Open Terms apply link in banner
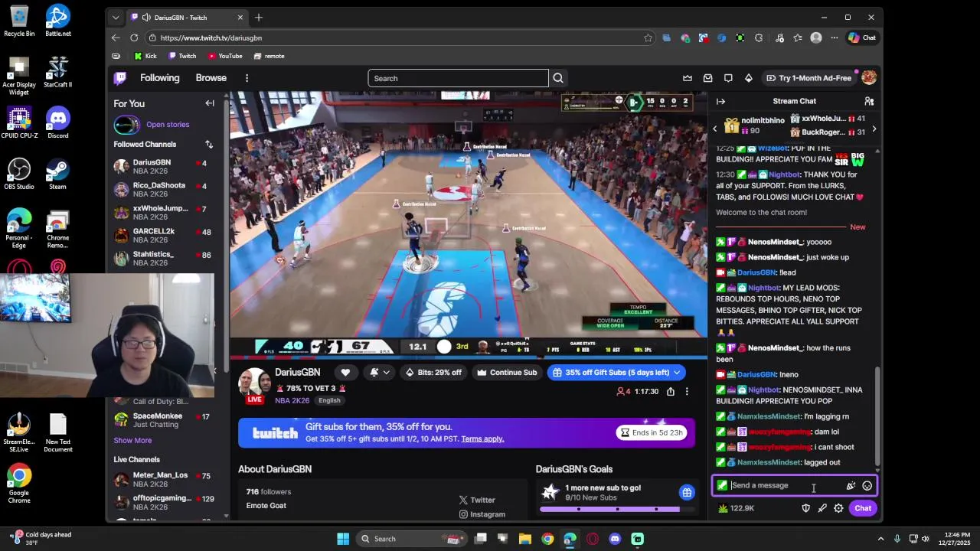The width and height of the screenshot is (980, 551). pyautogui.click(x=482, y=439)
